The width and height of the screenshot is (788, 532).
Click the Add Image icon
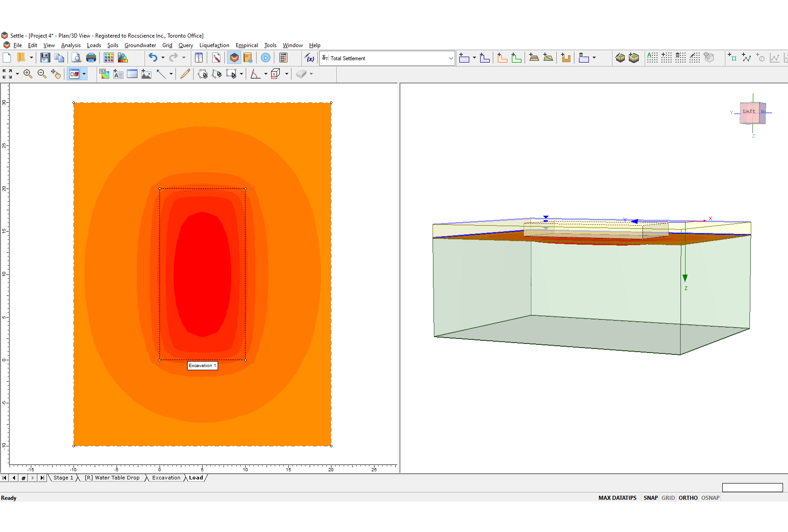click(x=146, y=74)
